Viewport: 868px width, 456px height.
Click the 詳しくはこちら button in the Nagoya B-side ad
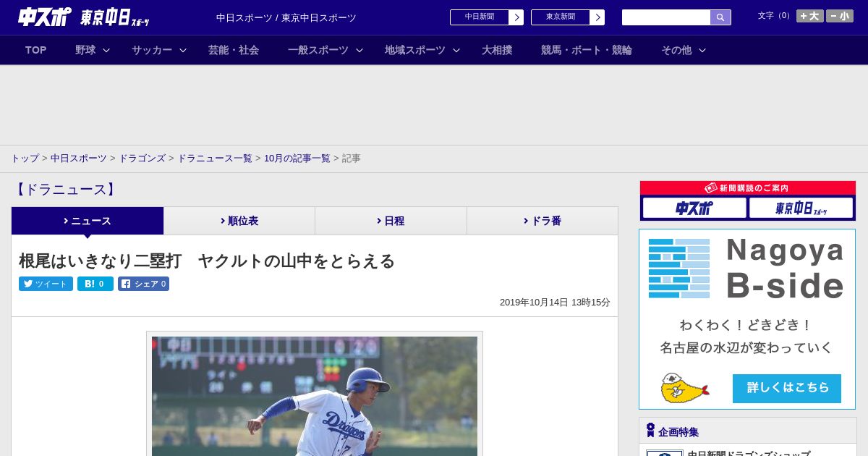click(787, 388)
